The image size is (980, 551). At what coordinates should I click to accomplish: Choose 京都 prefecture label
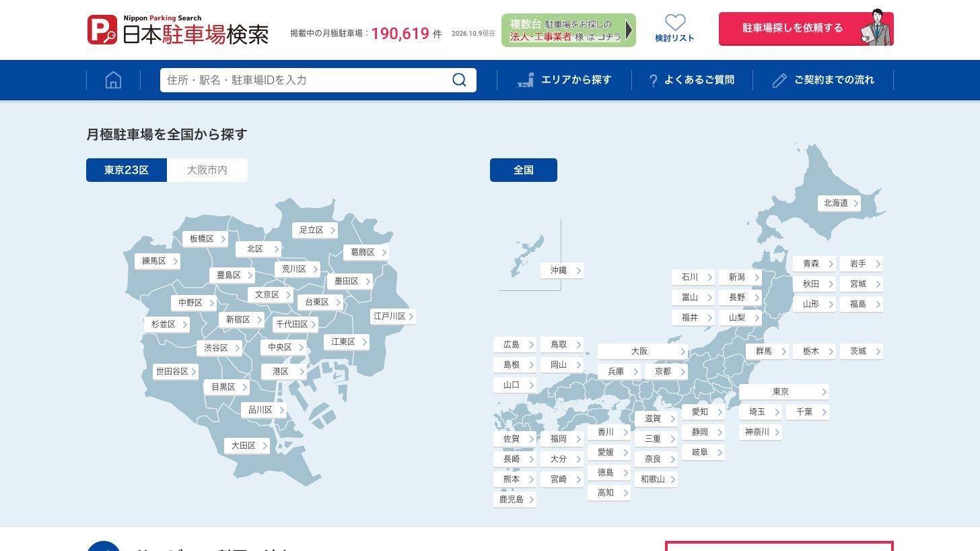coord(666,371)
